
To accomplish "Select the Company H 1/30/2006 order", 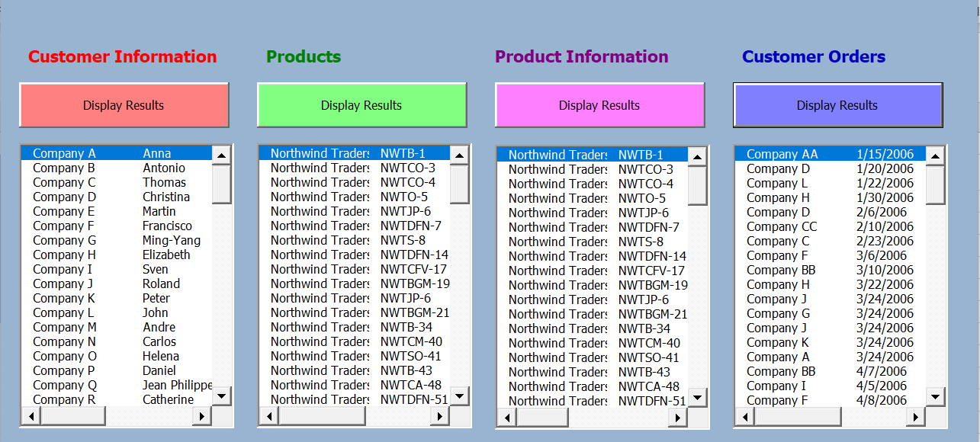I will click(831, 197).
